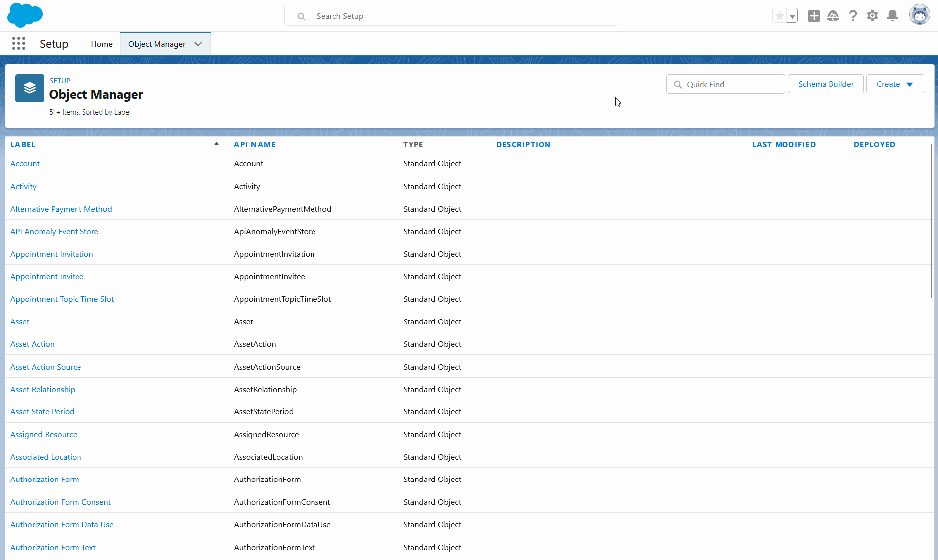Click the API name cell AuthorizationFormDataUse
Screen dimensions: 938x560
(x=282, y=525)
